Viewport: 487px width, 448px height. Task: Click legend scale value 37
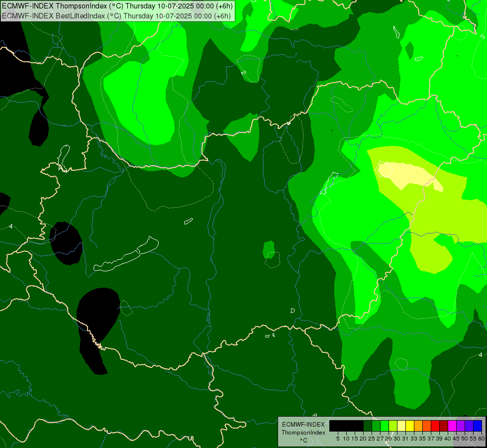pos(431,439)
